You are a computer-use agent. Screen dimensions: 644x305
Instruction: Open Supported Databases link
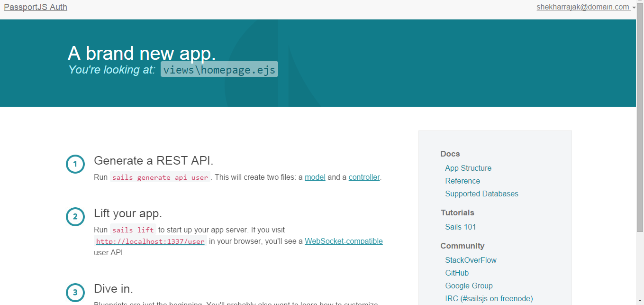[481, 194]
